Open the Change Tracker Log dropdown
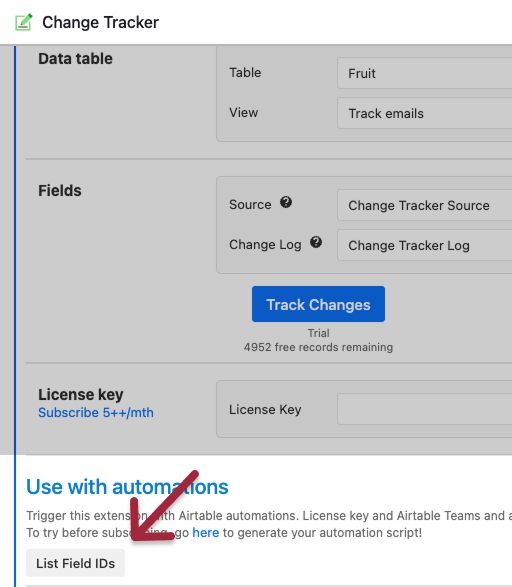 tap(424, 245)
